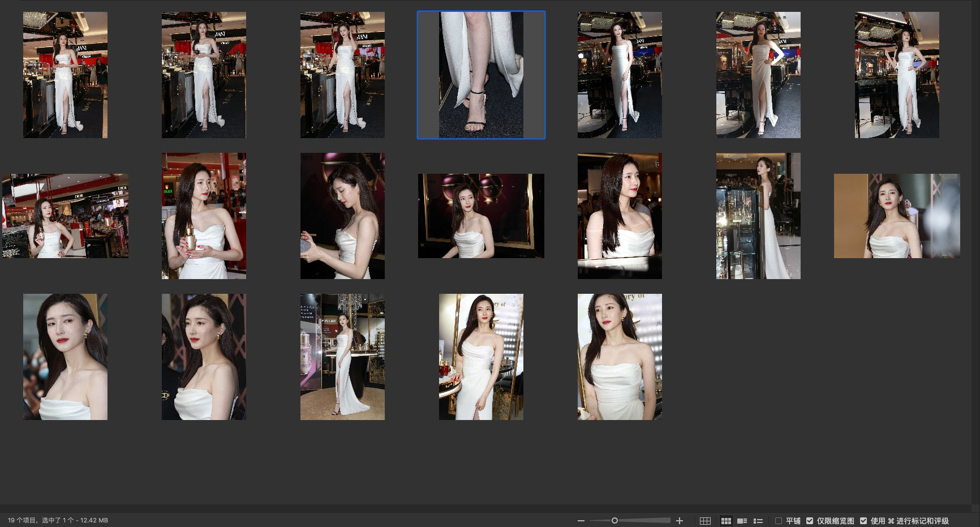The image size is (980, 527).
Task: Click the thumbnail size slider handle
Action: [614, 521]
